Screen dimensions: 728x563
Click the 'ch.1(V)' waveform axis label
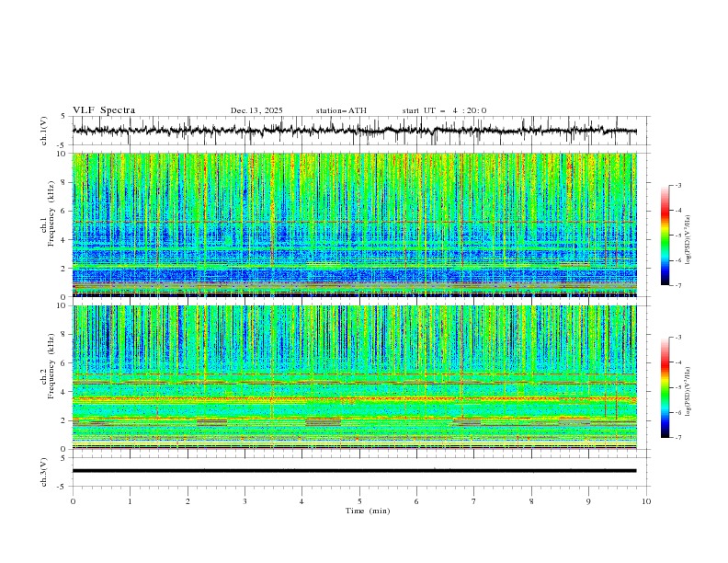44,131
